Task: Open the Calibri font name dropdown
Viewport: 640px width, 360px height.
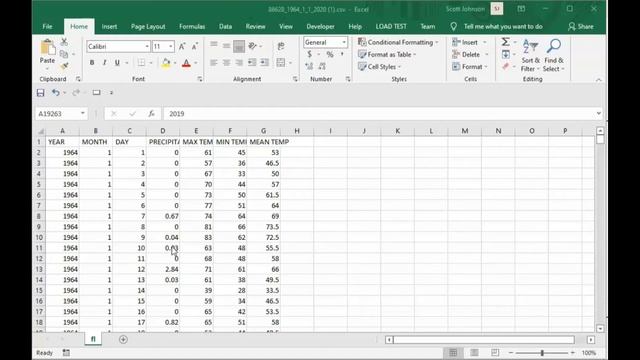Action: [x=147, y=47]
